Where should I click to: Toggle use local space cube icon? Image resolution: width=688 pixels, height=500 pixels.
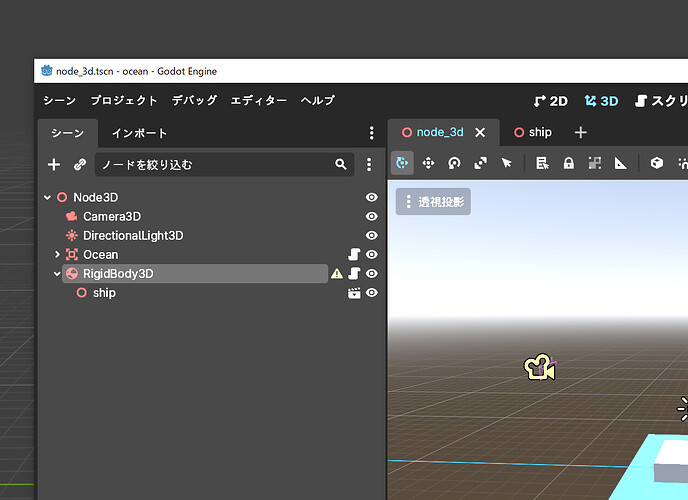[656, 163]
